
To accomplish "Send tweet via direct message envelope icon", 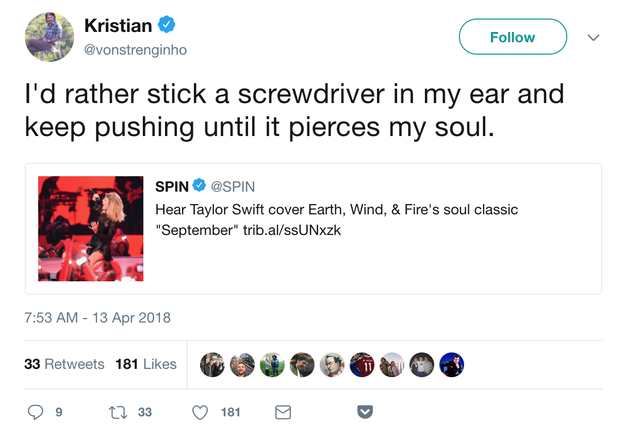I will click(x=282, y=412).
